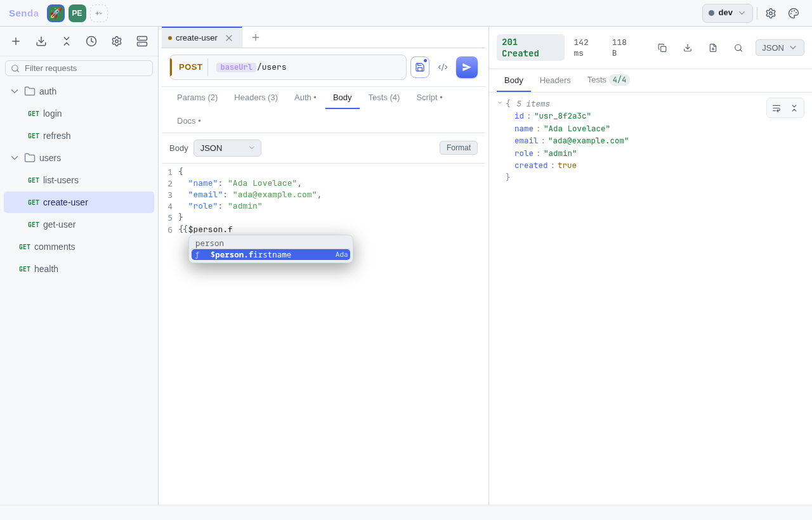Focus the Filter requests field
Screen dimensions: 812x520
point(79,68)
